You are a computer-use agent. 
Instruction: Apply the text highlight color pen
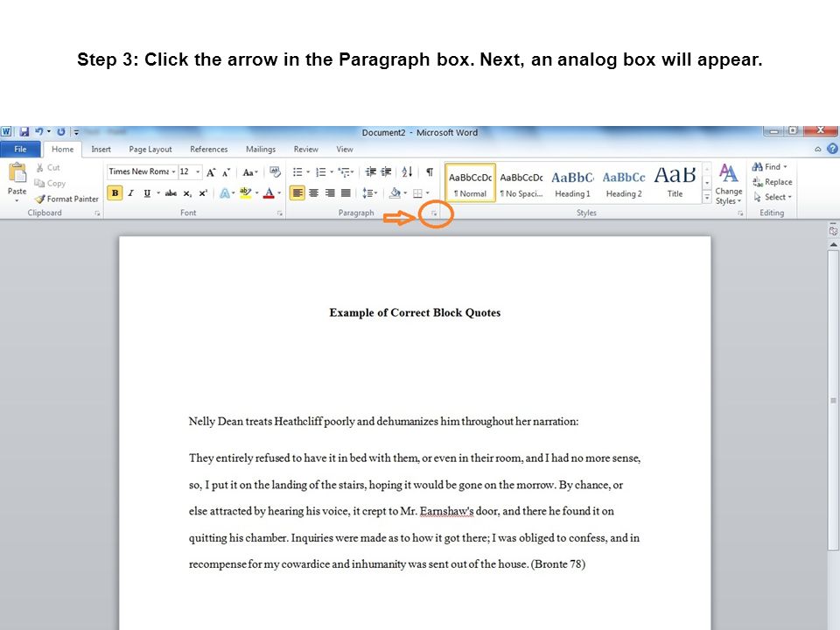click(x=245, y=192)
